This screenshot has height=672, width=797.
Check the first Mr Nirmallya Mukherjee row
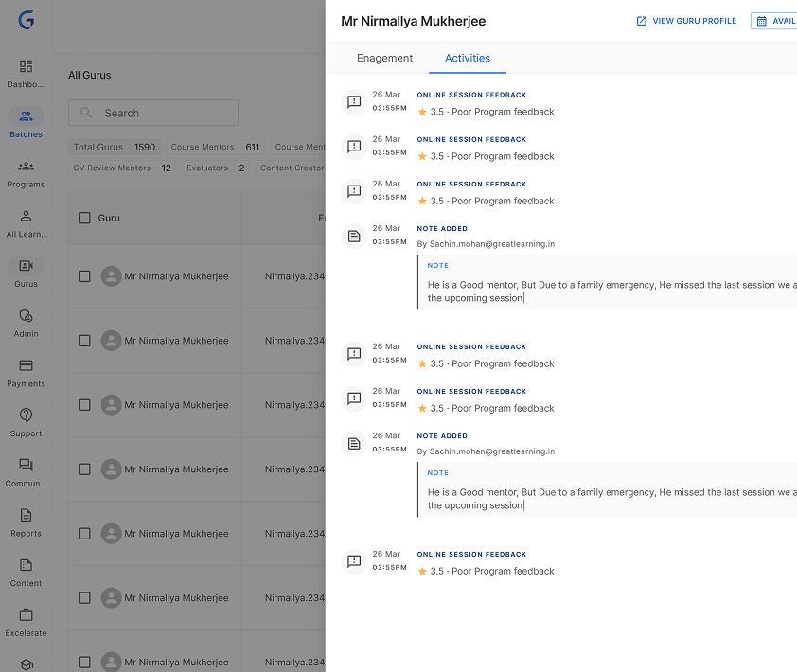pos(84,276)
